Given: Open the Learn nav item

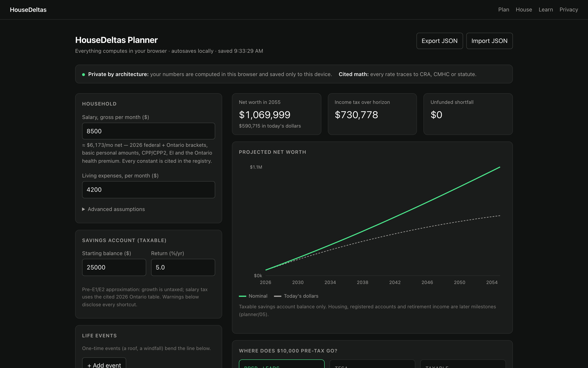Looking at the screenshot, I should click(546, 10).
